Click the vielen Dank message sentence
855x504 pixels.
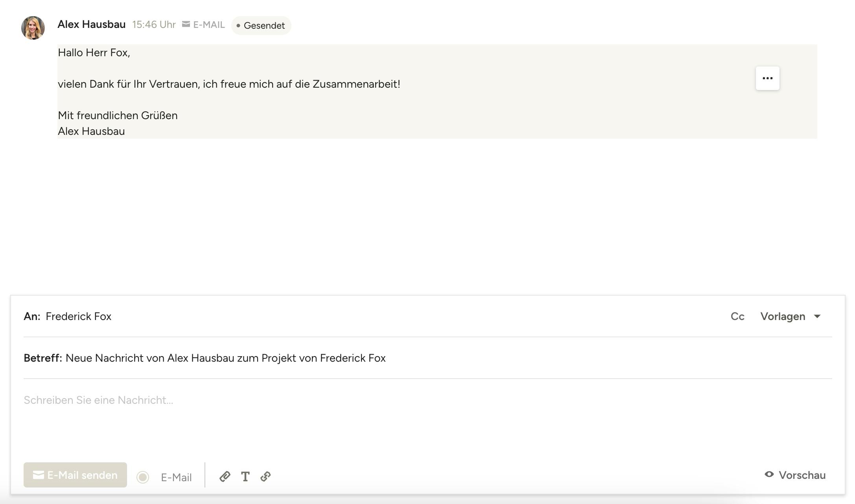[x=229, y=84]
